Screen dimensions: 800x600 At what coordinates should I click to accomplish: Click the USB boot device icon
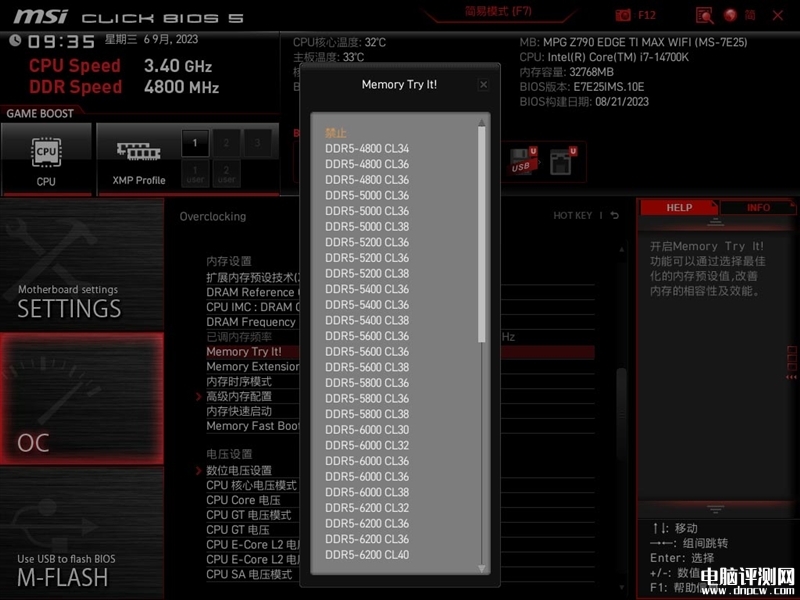pos(523,161)
